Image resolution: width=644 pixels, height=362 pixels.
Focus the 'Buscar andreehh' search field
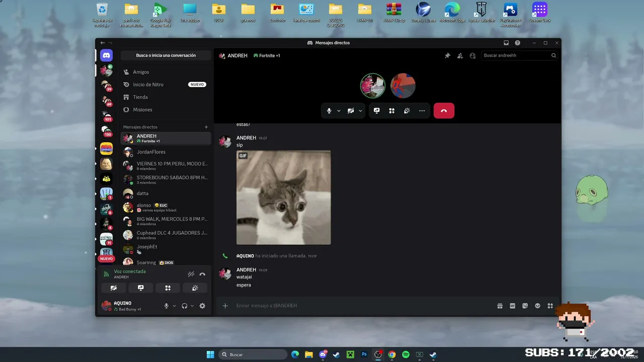coord(520,55)
